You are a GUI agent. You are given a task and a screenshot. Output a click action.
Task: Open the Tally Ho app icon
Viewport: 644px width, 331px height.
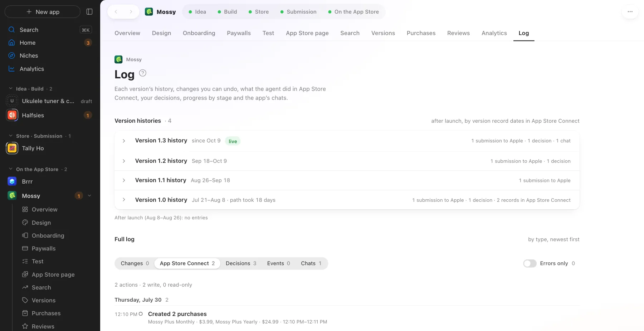click(x=12, y=148)
